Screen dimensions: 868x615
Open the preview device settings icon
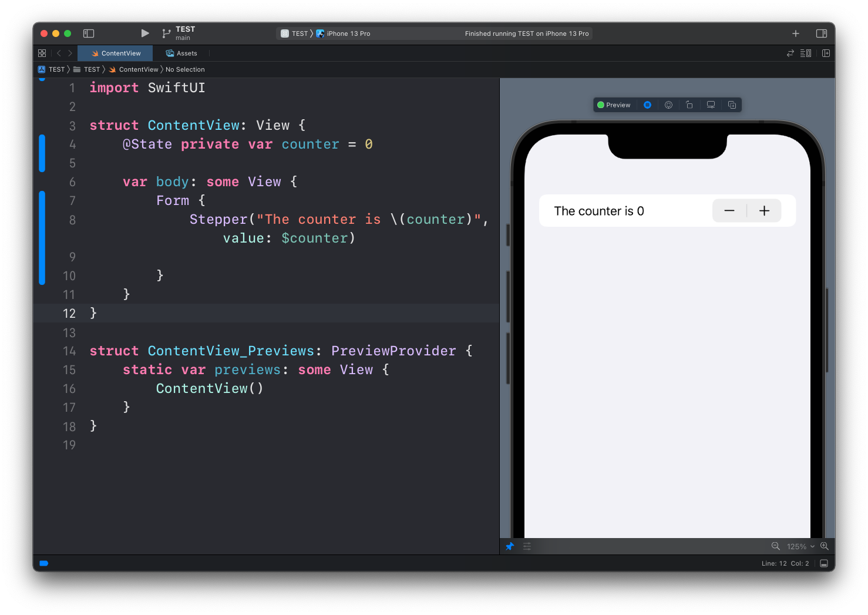tap(711, 105)
